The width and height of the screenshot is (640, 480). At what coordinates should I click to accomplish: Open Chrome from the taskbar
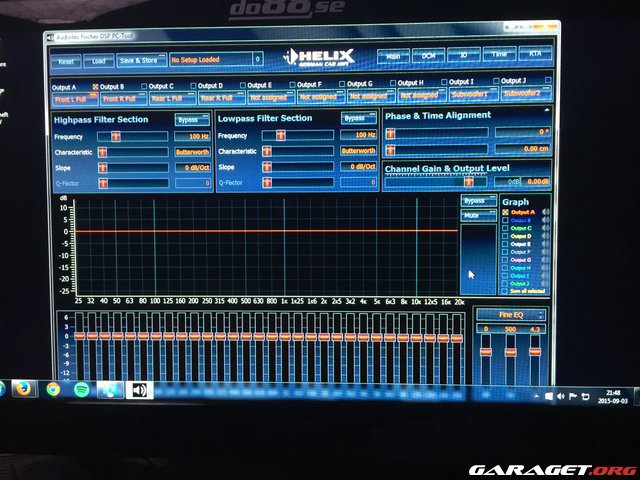click(x=51, y=390)
